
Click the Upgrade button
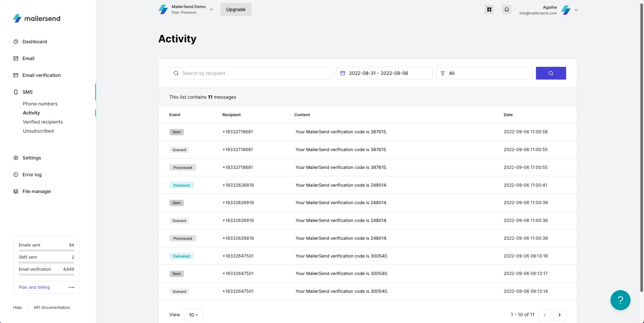pos(236,9)
